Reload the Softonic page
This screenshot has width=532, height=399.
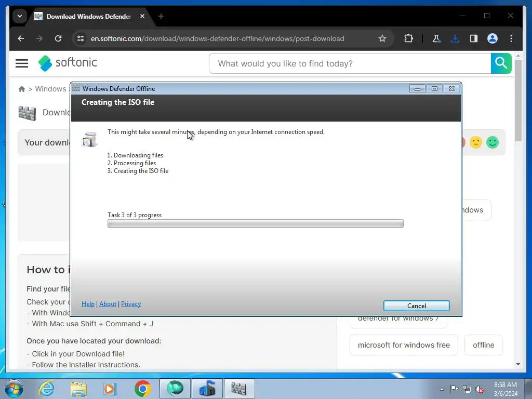pos(58,38)
